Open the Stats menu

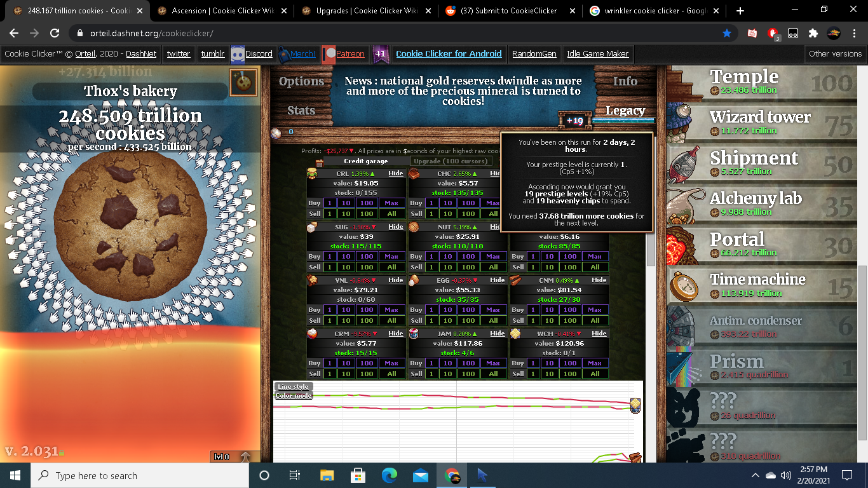pyautogui.click(x=301, y=110)
